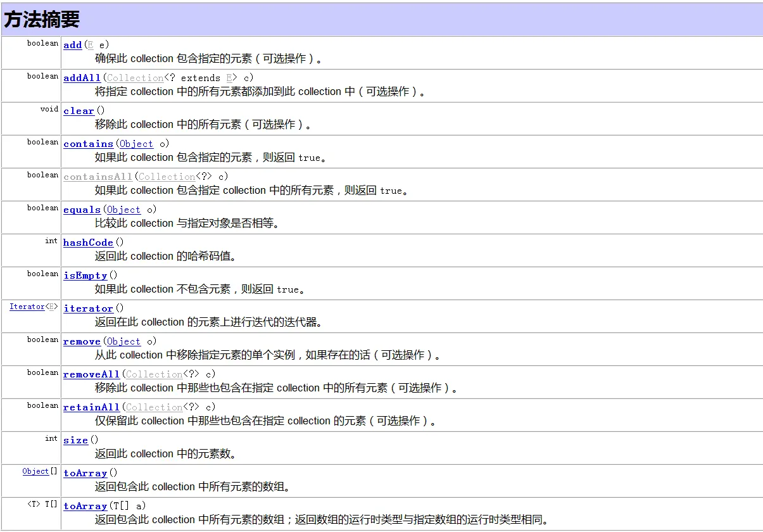763x532 pixels.
Task: Click Collection parameter link in removeAll
Action: 154,374
